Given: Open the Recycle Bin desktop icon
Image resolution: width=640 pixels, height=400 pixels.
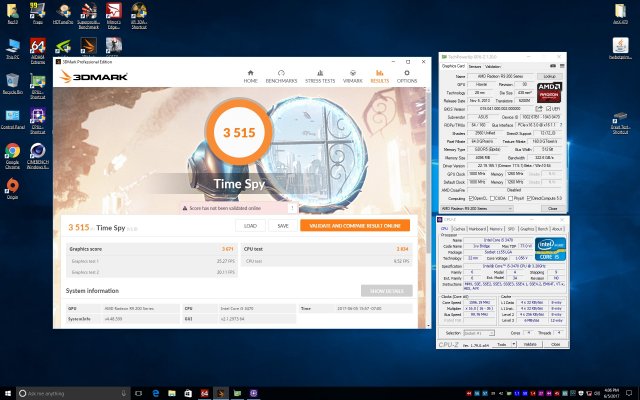Looking at the screenshot, I should tap(12, 83).
